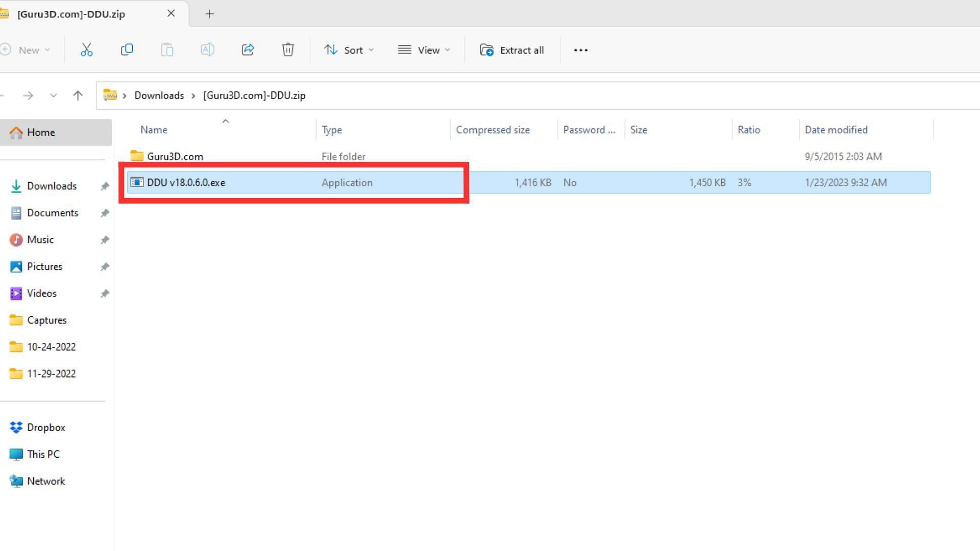Select the Guru3D.com file folder

pyautogui.click(x=175, y=156)
